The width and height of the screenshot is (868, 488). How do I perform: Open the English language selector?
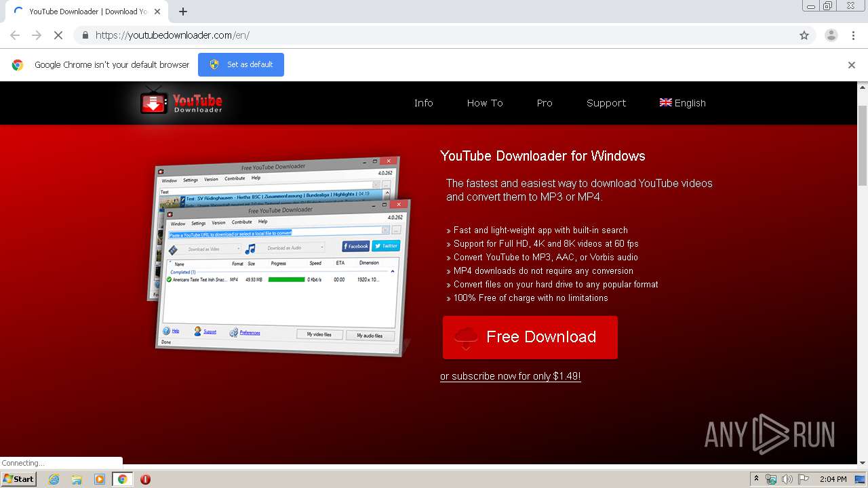(683, 103)
